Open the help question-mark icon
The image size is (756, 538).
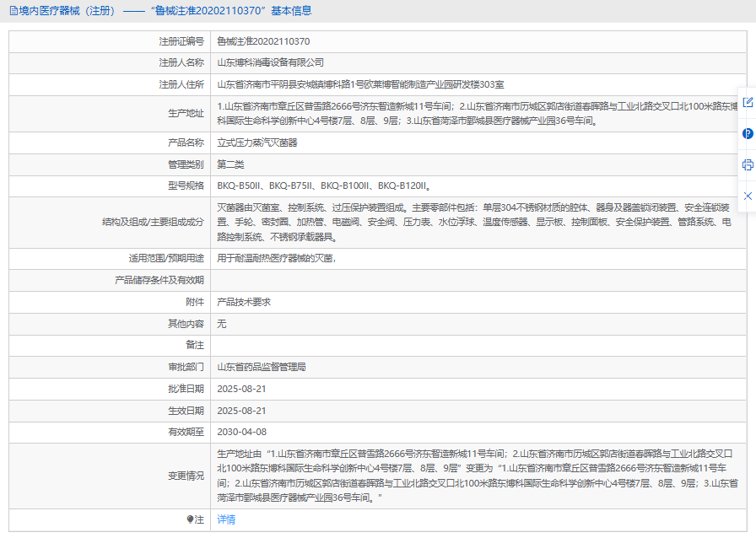click(748, 133)
